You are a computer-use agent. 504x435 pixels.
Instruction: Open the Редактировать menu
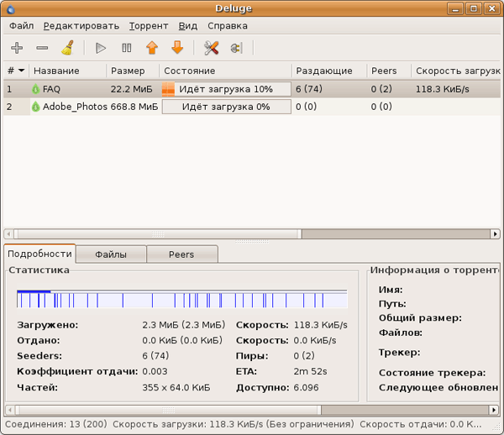81,26
